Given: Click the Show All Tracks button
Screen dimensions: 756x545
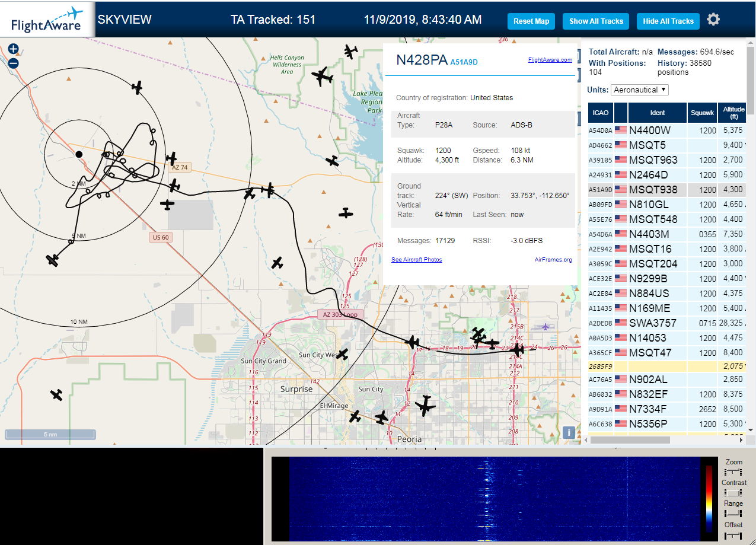Looking at the screenshot, I should [x=596, y=21].
